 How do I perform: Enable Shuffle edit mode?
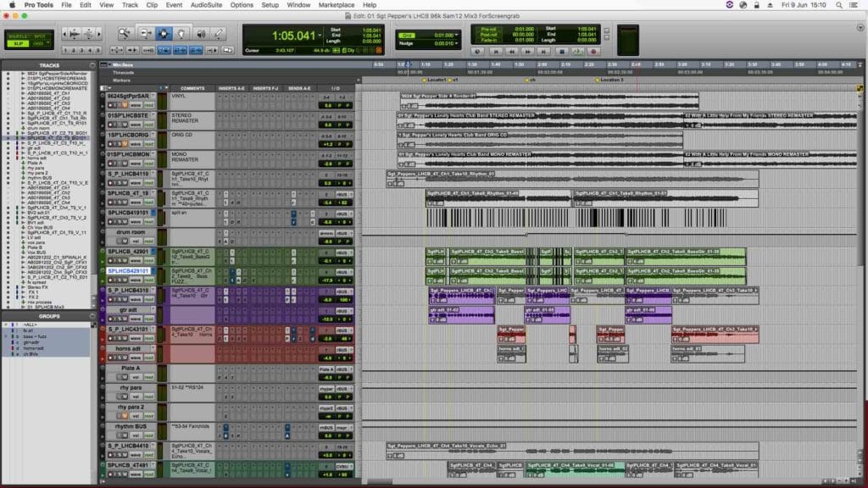coord(17,36)
